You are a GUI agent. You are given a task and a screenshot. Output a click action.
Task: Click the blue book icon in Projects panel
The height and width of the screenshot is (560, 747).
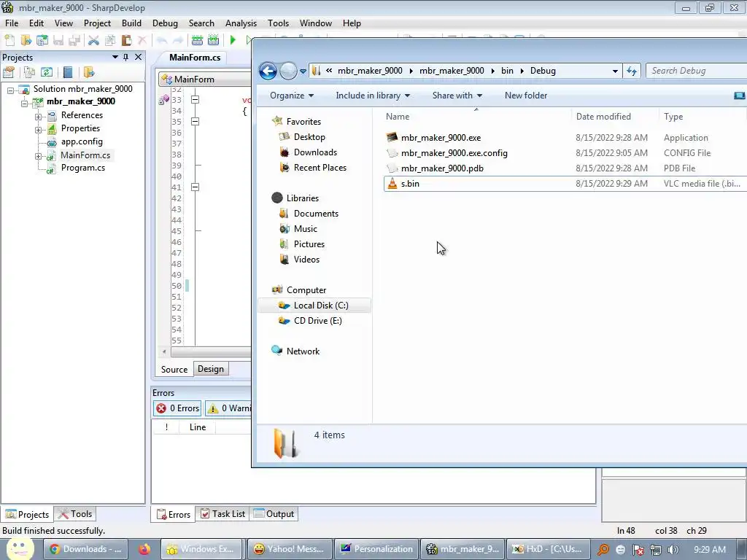click(x=68, y=72)
